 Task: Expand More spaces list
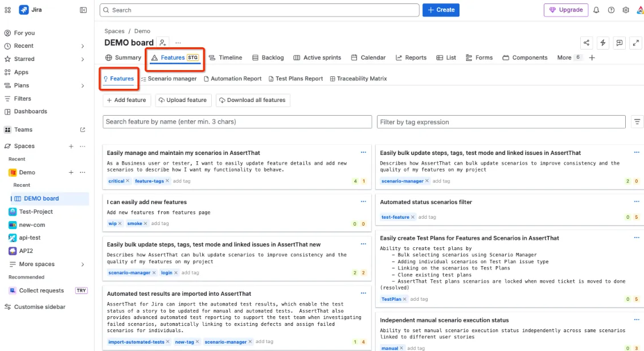[83, 264]
